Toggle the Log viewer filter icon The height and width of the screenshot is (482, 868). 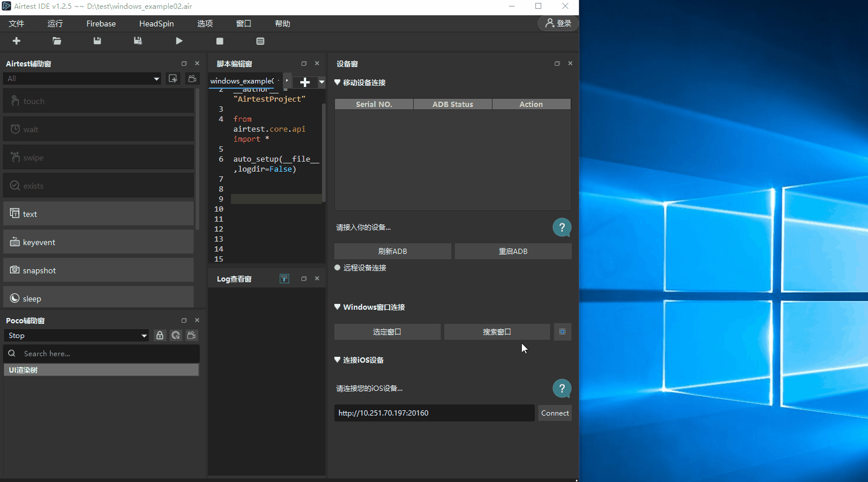click(x=284, y=279)
